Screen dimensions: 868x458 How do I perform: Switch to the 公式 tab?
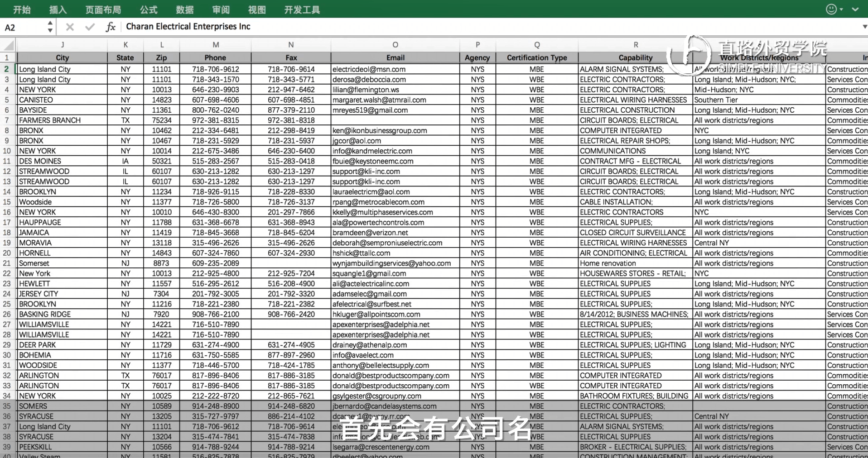149,10
